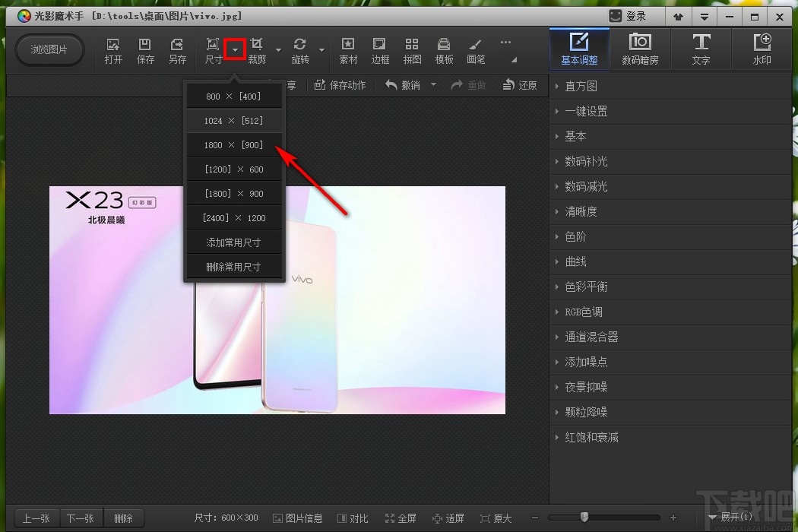This screenshot has width=798, height=532.
Task: Open the Undo history dropdown arrow
Action: pyautogui.click(x=434, y=84)
